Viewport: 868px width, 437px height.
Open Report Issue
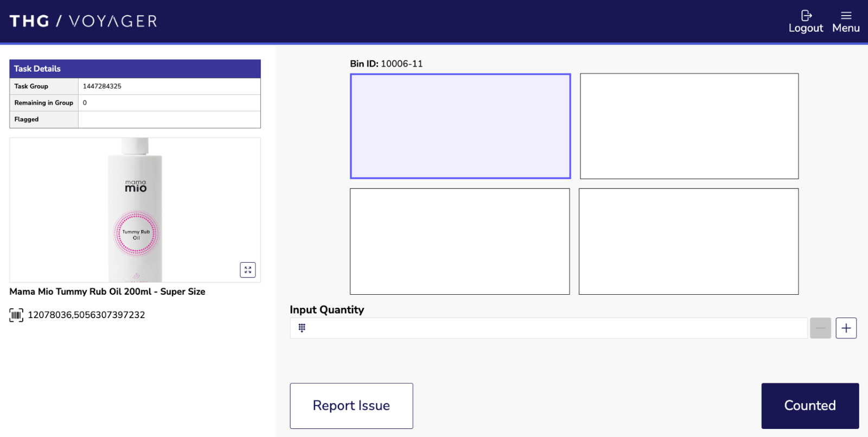352,406
